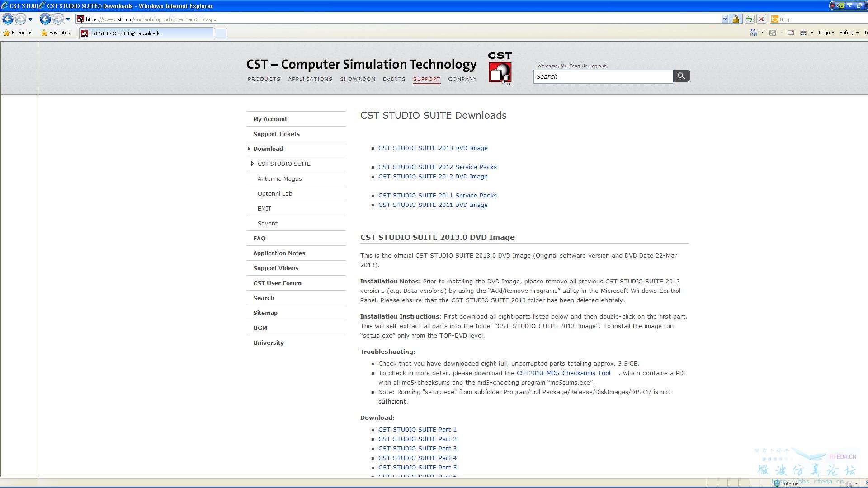
Task: Click the Print icon in command bar
Action: coord(803,33)
